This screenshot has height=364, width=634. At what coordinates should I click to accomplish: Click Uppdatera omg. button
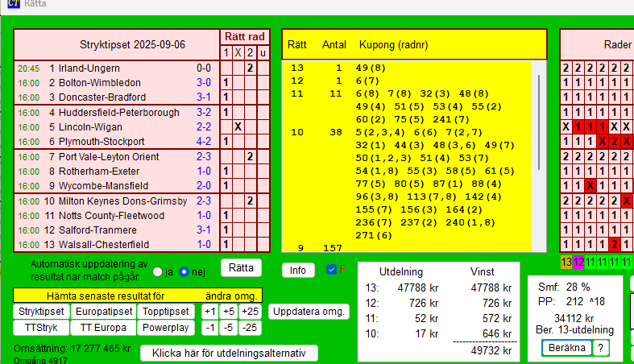pyautogui.click(x=309, y=312)
